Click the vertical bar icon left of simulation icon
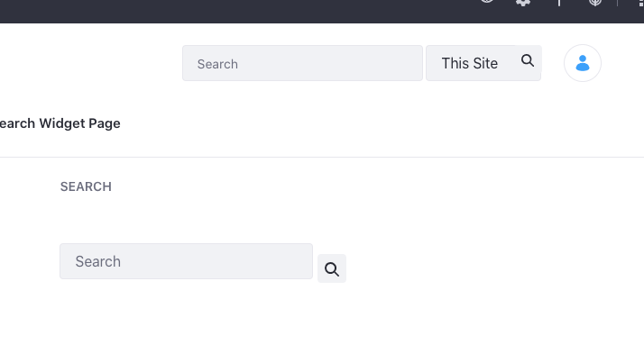Screen dimensions: 644x345 pos(559,2)
